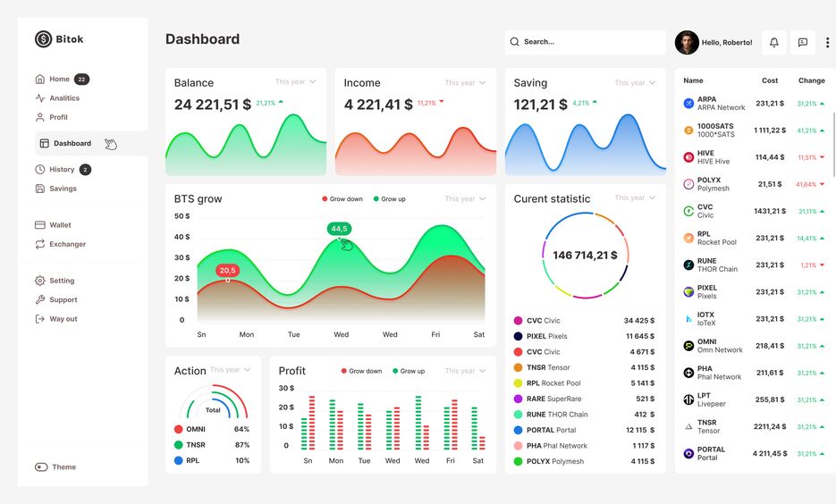The width and height of the screenshot is (836, 504).
Task: Open the messages chat icon
Action: tap(802, 43)
